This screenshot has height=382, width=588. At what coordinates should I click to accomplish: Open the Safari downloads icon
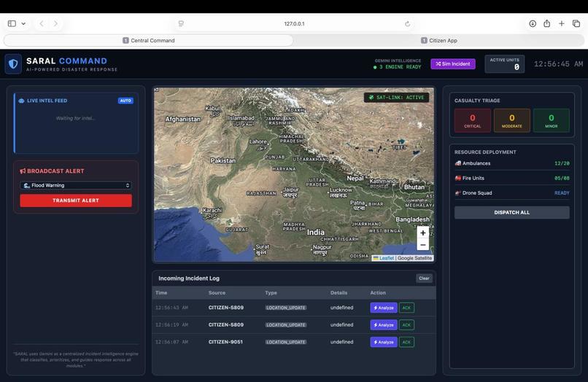[533, 23]
